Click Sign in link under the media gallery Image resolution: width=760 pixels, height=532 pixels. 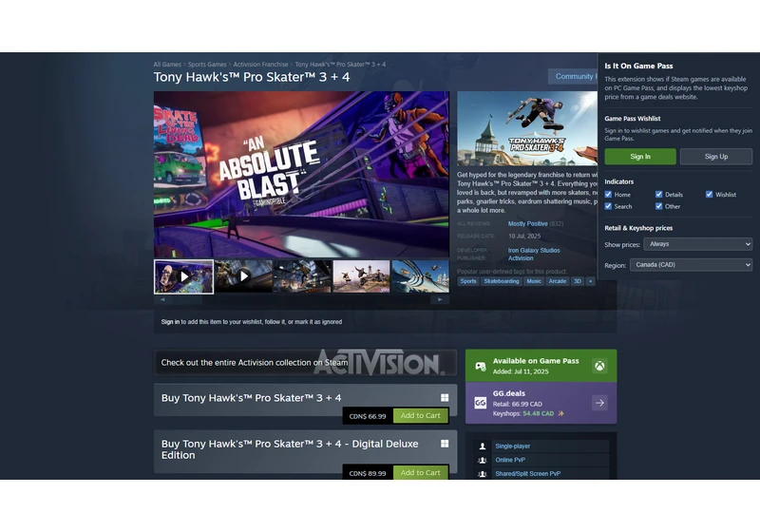170,322
